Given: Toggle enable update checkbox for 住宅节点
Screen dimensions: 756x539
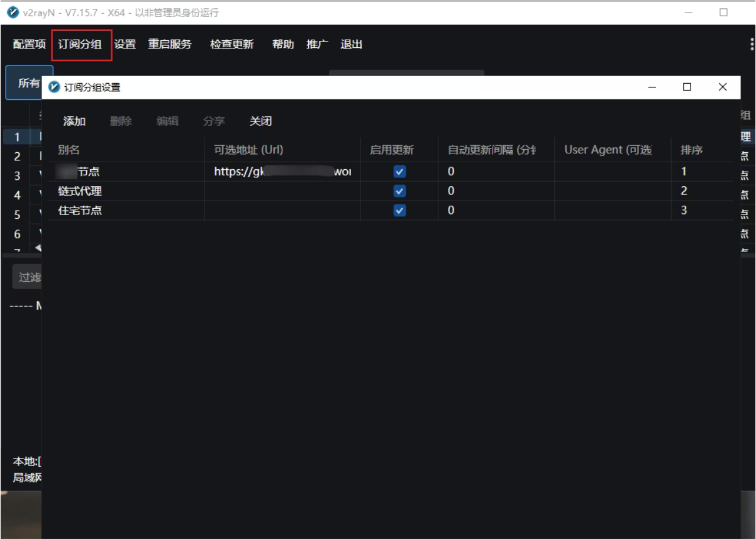Looking at the screenshot, I should point(399,211).
